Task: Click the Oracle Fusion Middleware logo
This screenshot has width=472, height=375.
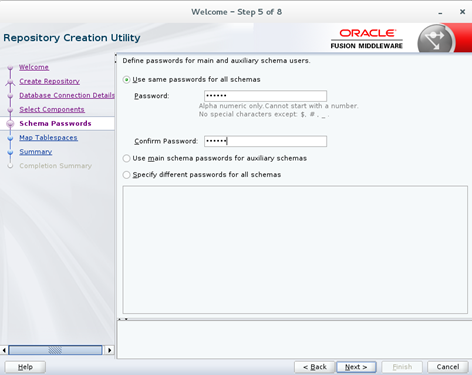Action: tap(367, 39)
